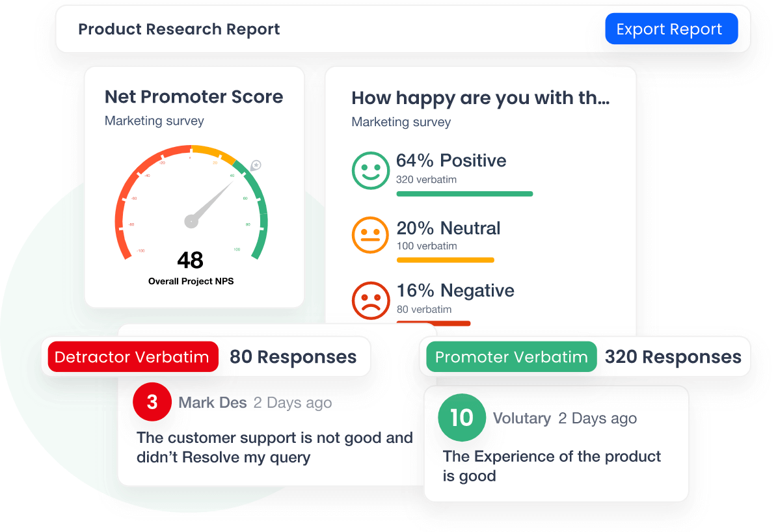This screenshot has height=532, width=778.
Task: Click the gauge needle pivot
Action: click(x=191, y=221)
